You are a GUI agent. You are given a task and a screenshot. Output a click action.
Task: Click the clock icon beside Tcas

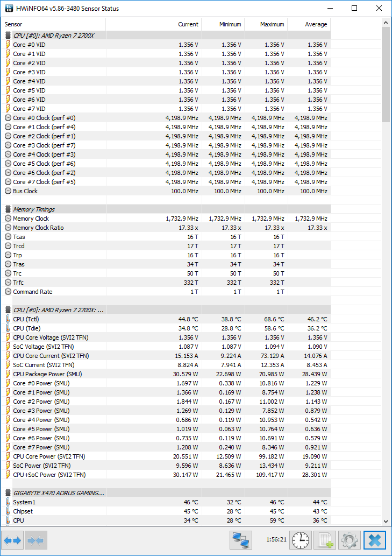[8, 236]
